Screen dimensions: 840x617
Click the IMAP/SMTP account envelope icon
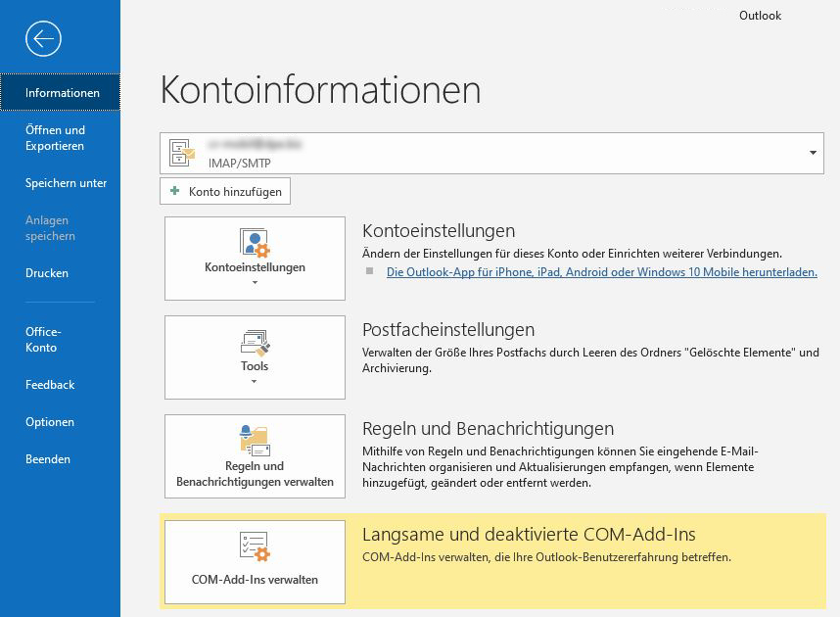pyautogui.click(x=182, y=153)
